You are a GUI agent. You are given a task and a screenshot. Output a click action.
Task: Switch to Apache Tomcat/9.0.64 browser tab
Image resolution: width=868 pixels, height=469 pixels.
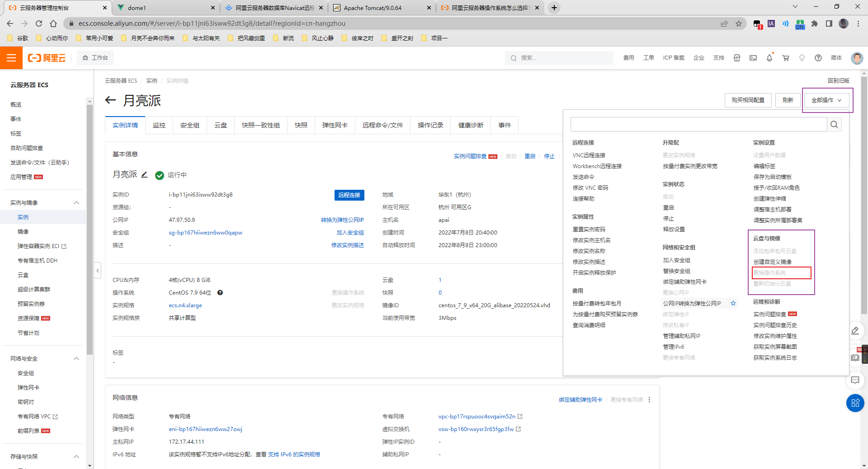click(382, 8)
